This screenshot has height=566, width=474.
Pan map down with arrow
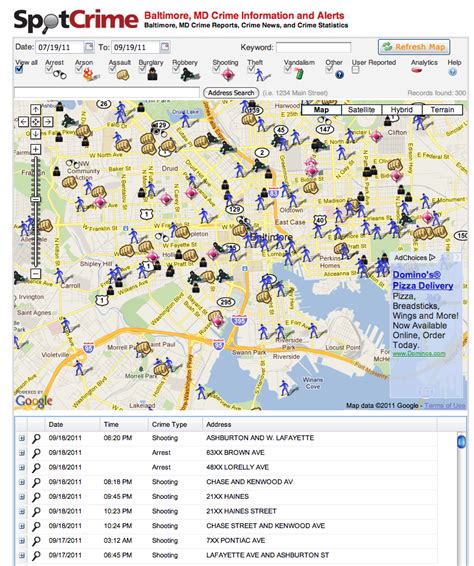pyautogui.click(x=35, y=134)
